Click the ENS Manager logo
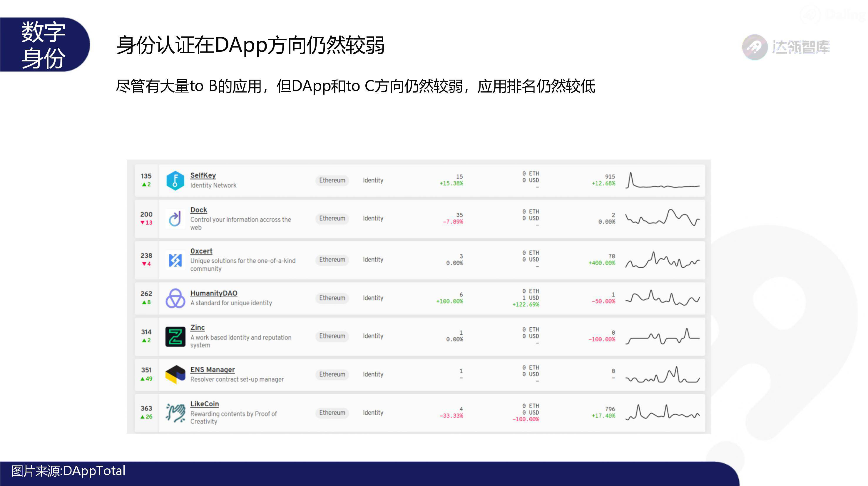 pyautogui.click(x=175, y=375)
